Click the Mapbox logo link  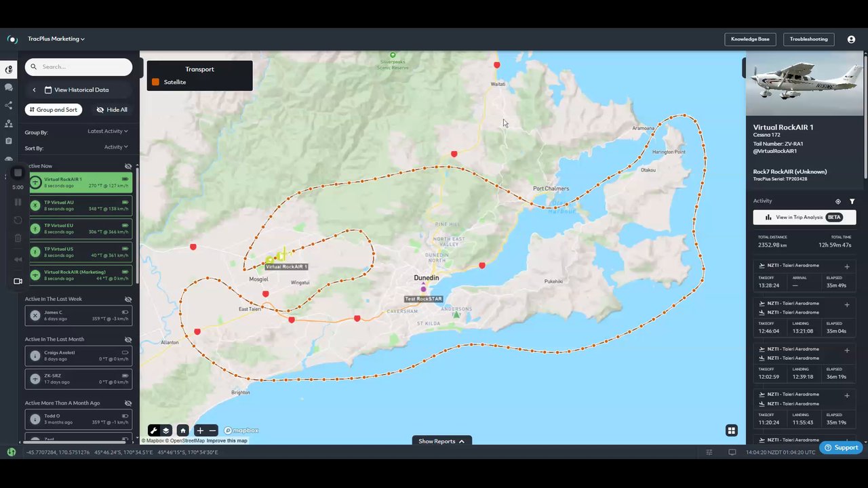pos(241,430)
